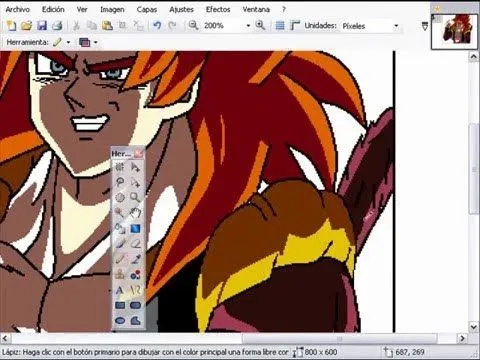Select the Gradient tool
Screen dimensions: 480x360
tap(135, 228)
